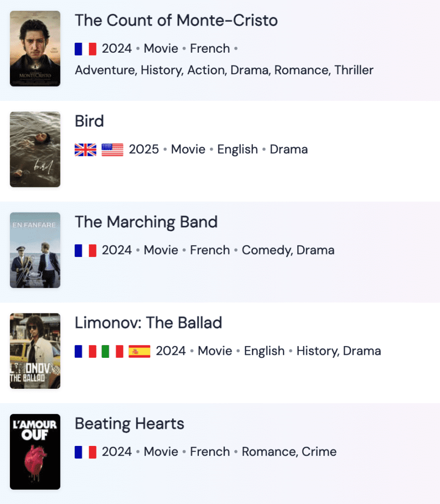Open the Beating Hearts title link
The height and width of the screenshot is (504, 440).
pyautogui.click(x=129, y=424)
